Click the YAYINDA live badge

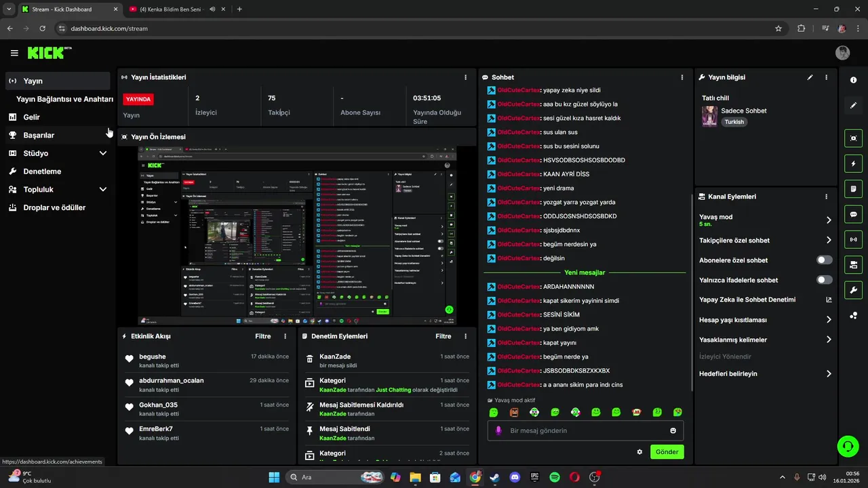pyautogui.click(x=138, y=99)
